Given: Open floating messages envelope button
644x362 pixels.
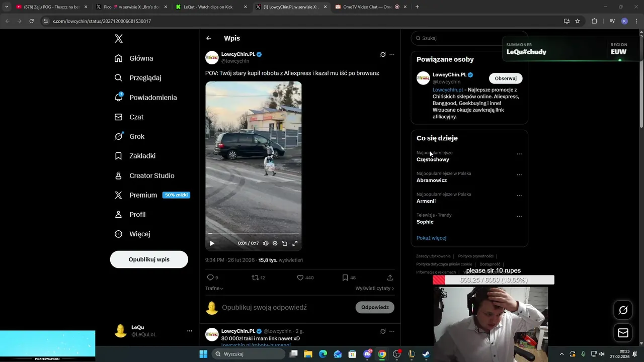Looking at the screenshot, I should (623, 333).
